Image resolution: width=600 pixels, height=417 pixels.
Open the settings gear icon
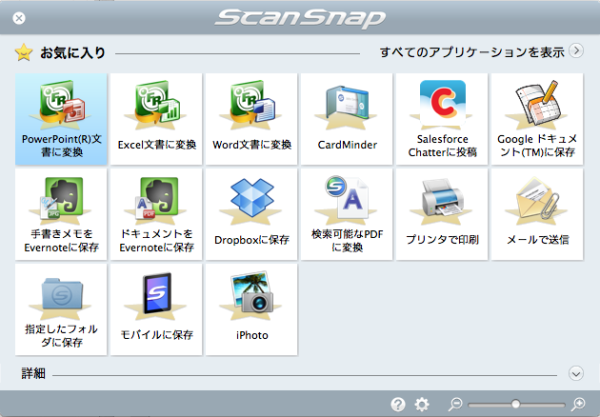[422, 404]
